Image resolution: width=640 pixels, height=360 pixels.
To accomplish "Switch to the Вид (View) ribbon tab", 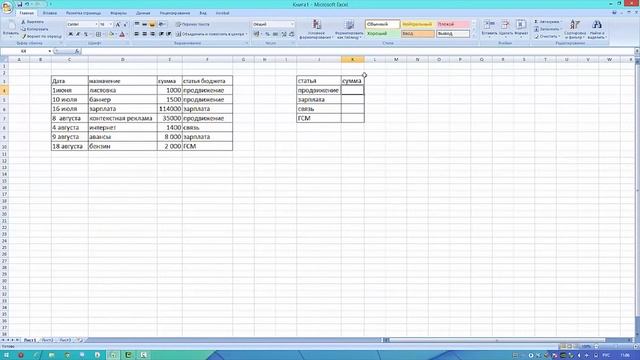I will pyautogui.click(x=203, y=13).
